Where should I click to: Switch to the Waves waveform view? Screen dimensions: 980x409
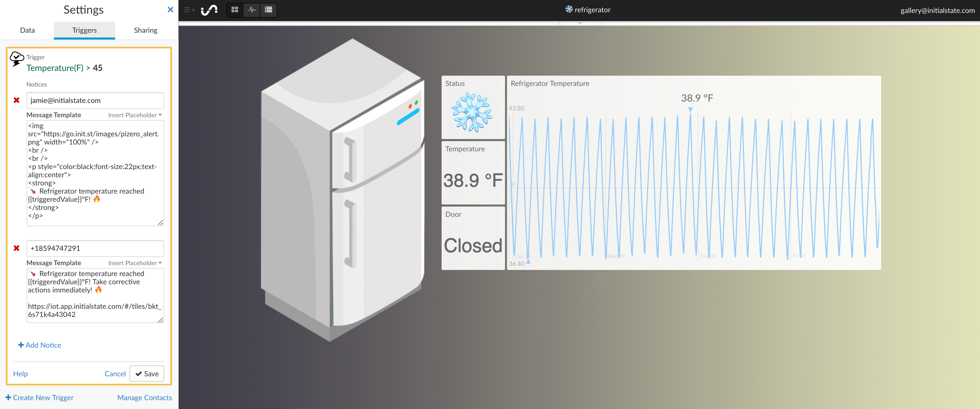pyautogui.click(x=251, y=10)
